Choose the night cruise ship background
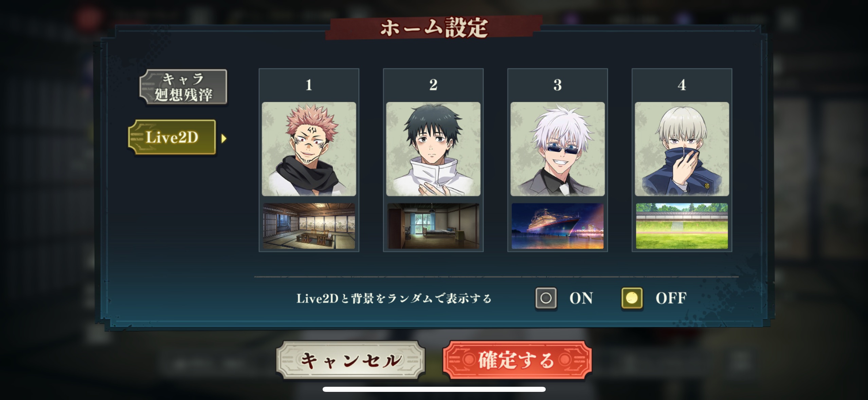868x400 pixels. 557,226
